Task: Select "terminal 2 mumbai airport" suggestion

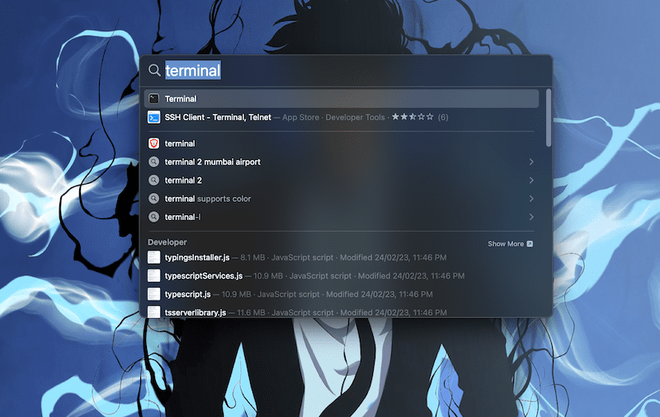Action: [341, 162]
